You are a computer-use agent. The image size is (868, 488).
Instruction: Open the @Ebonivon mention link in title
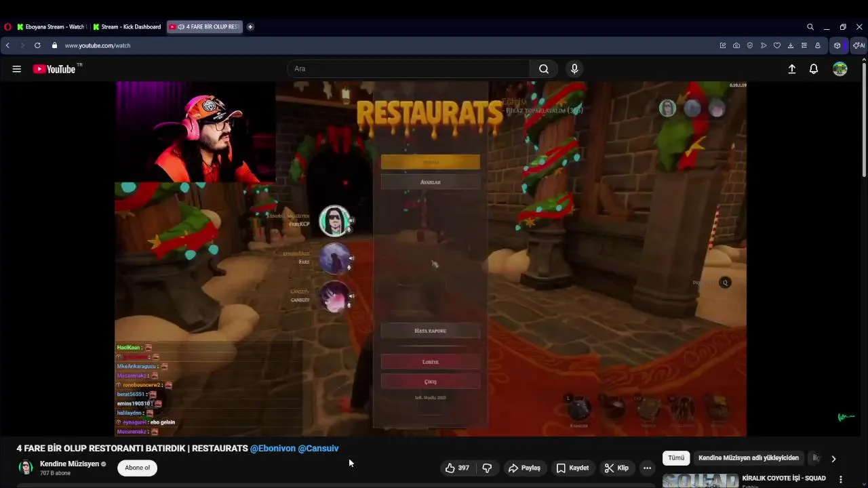point(273,448)
